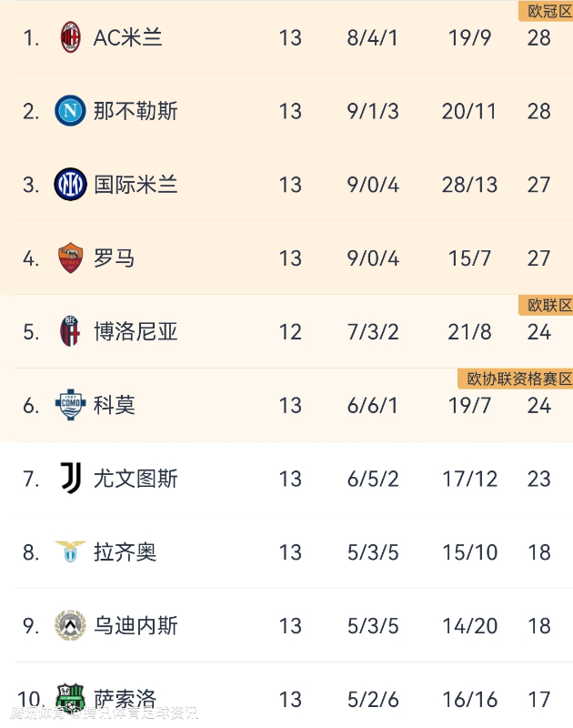
Task: Tap the Udinese club badge
Action: click(70, 625)
